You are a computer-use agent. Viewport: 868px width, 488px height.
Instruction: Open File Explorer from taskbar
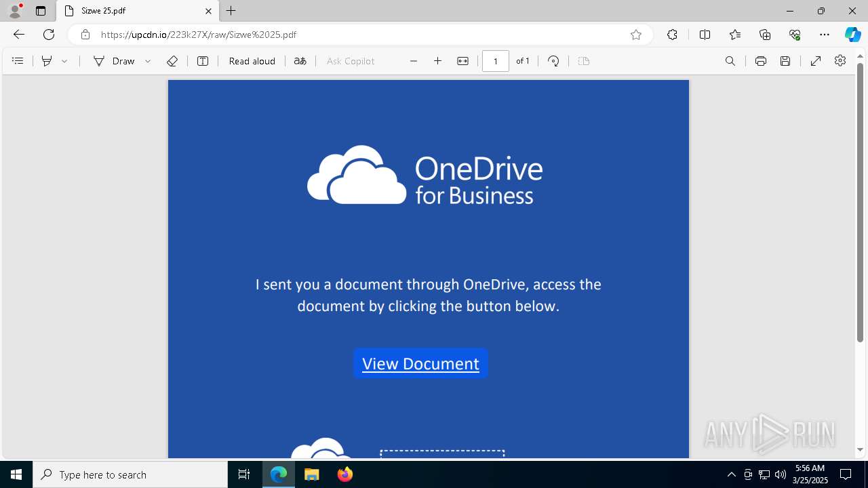coord(311,474)
